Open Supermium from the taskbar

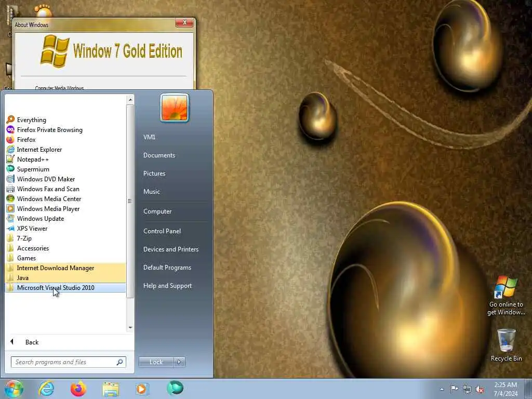[x=175, y=388]
